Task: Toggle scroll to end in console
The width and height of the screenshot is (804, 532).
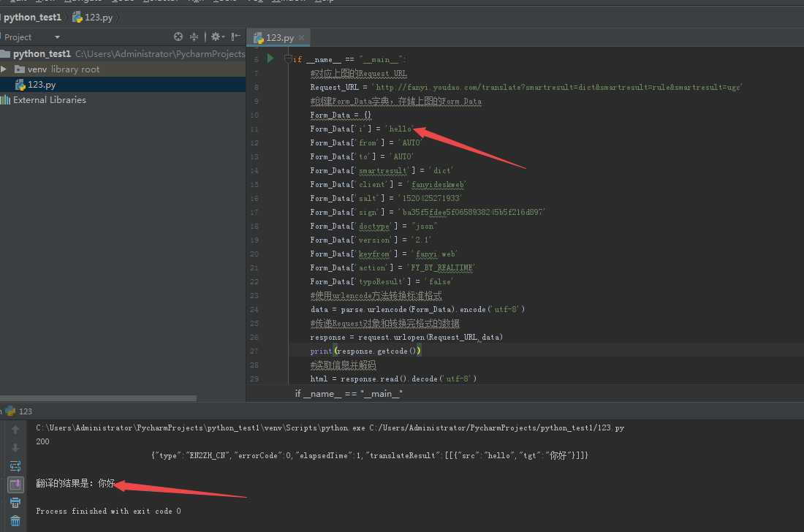Action: point(15,484)
